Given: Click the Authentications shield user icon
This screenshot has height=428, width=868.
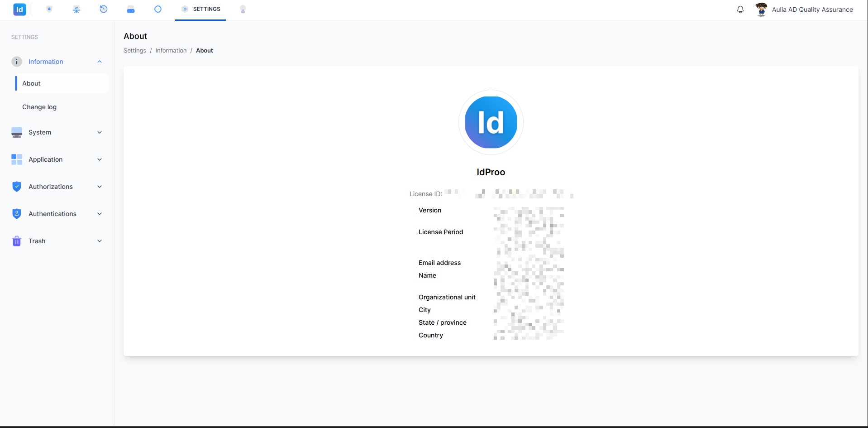Looking at the screenshot, I should click(x=17, y=214).
